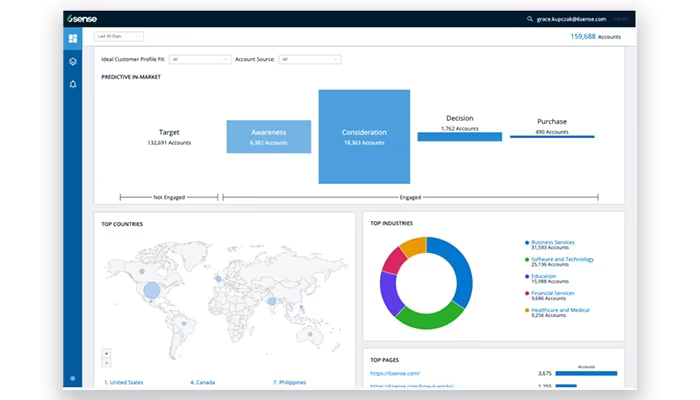Click the Awareness stage block
The height and width of the screenshot is (400, 700).
[x=269, y=137]
